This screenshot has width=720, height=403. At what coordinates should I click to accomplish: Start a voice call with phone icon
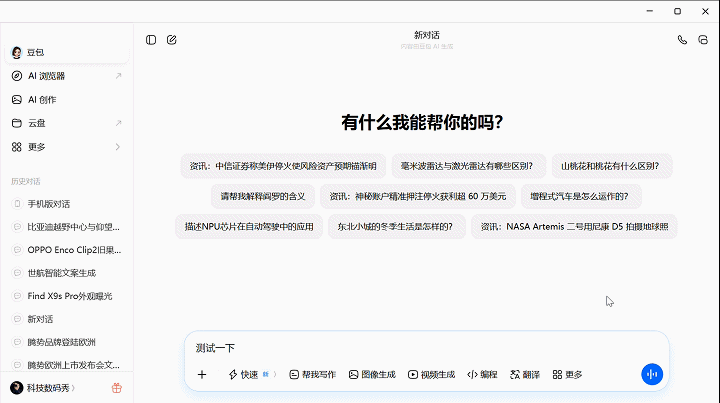click(x=682, y=40)
